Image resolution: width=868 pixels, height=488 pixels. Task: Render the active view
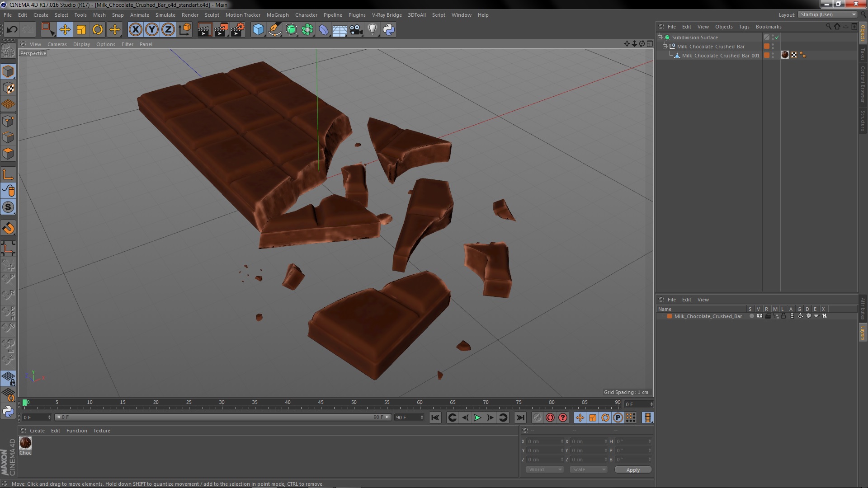pos(204,30)
